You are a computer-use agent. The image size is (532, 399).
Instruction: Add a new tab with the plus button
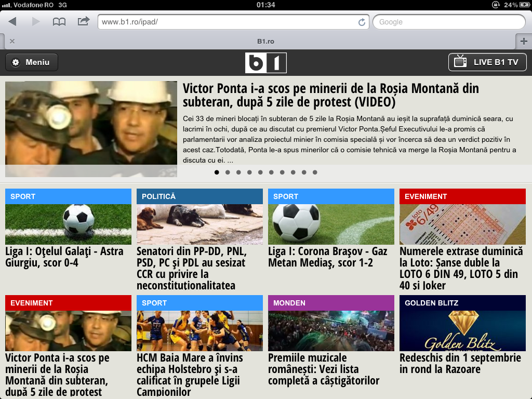click(524, 42)
